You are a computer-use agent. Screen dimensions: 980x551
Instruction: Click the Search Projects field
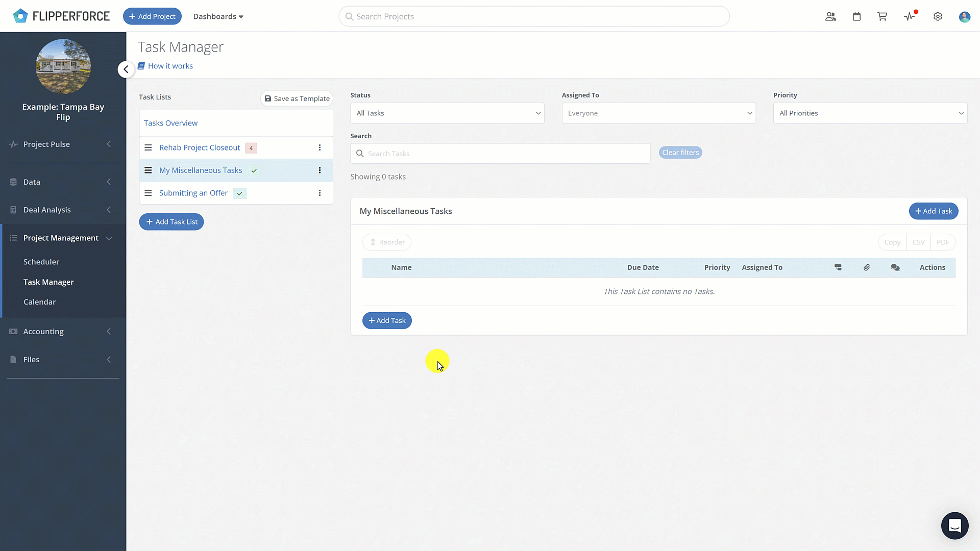pos(534,16)
